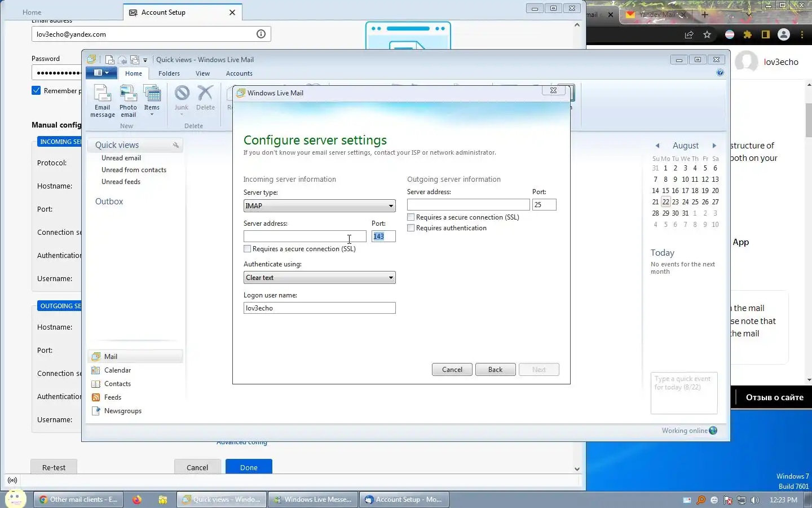Open the blue Windows Live Mail application menu
This screenshot has width=812, height=508.
click(x=101, y=73)
